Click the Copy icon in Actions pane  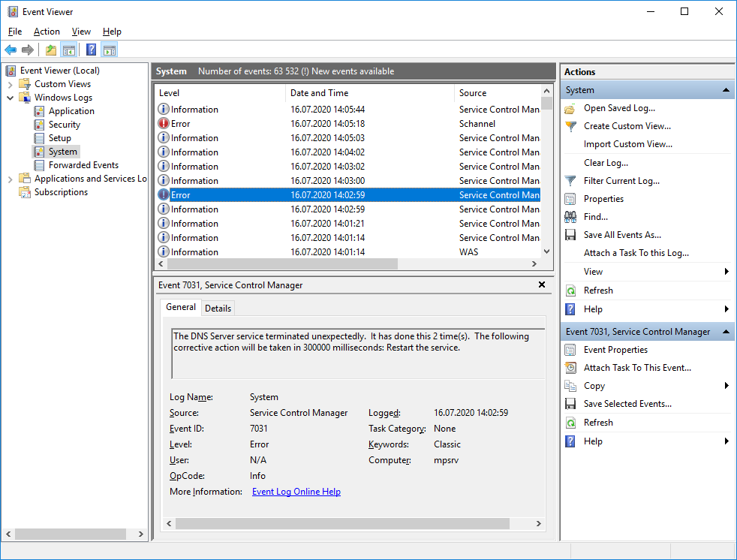(570, 386)
